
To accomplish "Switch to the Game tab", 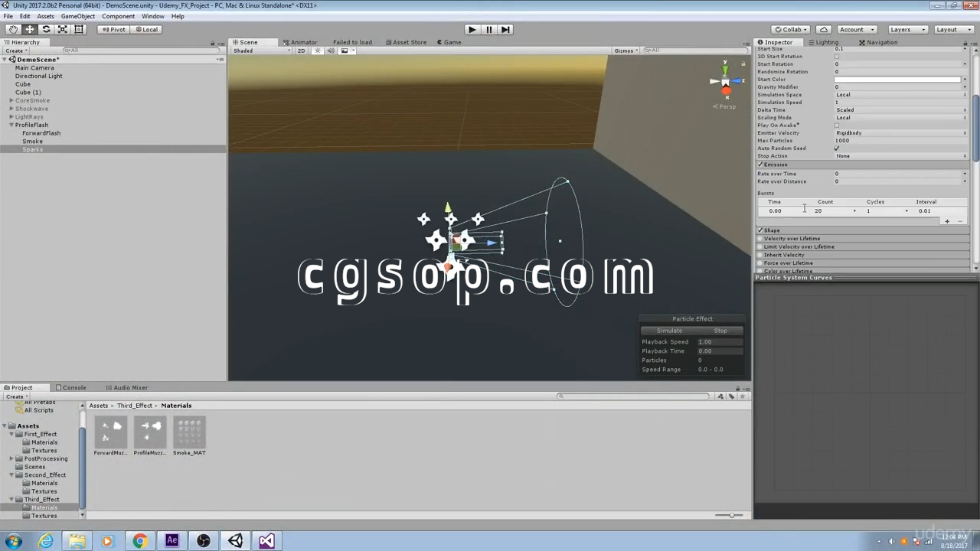I will pos(449,42).
